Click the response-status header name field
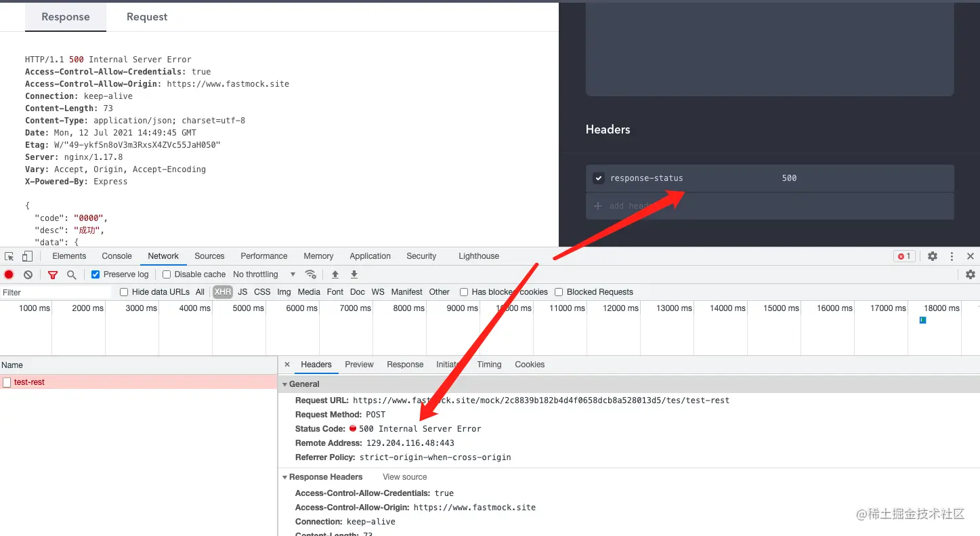Image resolution: width=980 pixels, height=536 pixels. [x=647, y=178]
